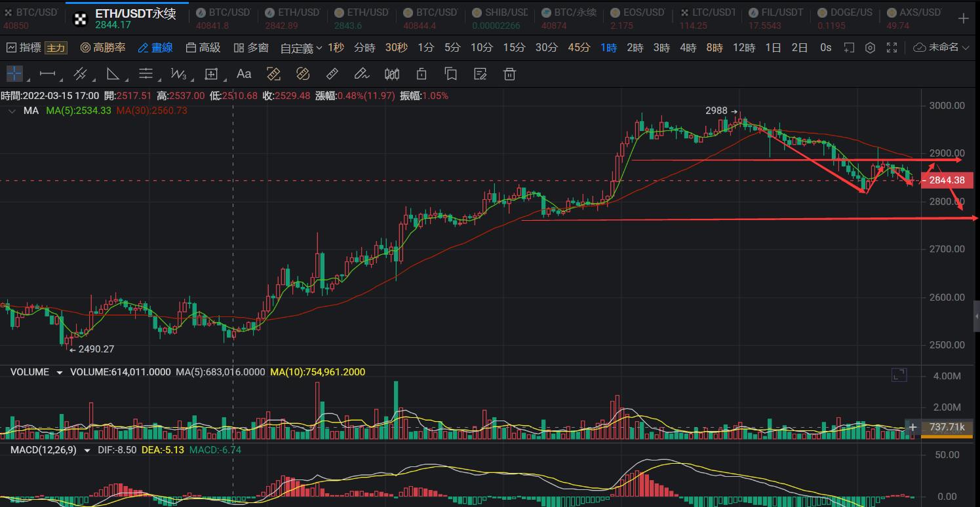Viewport: 980px width, 507px height.
Task: Enter fullscreen chart mode
Action: point(892,48)
